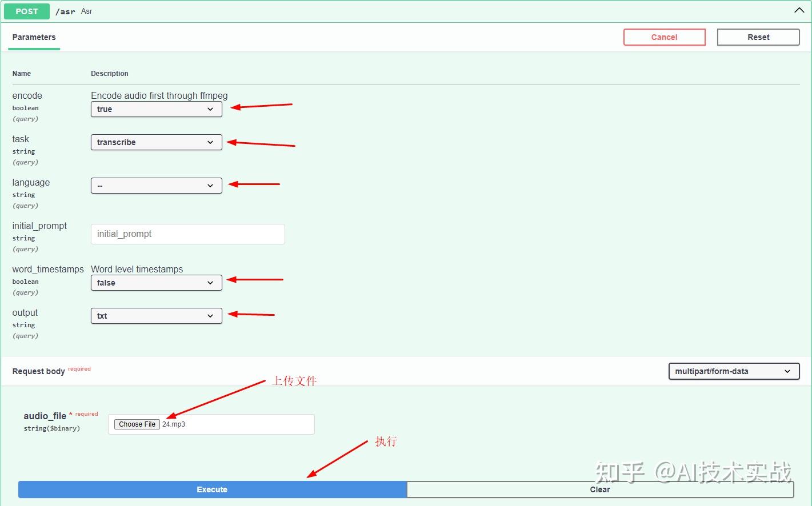Click the Reset button
Viewport: 812px width, 506px height.
[x=758, y=37]
